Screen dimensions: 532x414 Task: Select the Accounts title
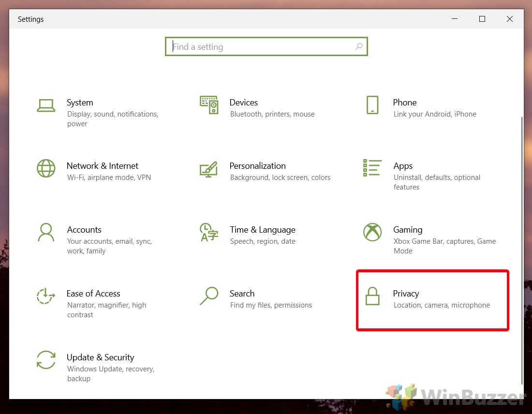click(x=84, y=230)
